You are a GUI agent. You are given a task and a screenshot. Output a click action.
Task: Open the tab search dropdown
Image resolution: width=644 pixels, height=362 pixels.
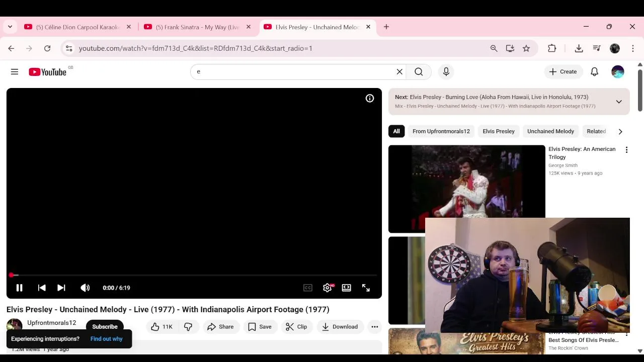[x=10, y=27]
